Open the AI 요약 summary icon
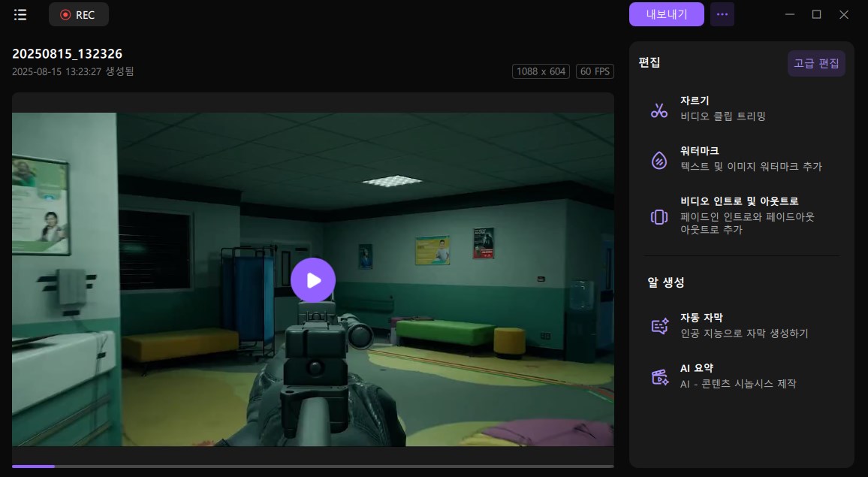 pyautogui.click(x=659, y=377)
